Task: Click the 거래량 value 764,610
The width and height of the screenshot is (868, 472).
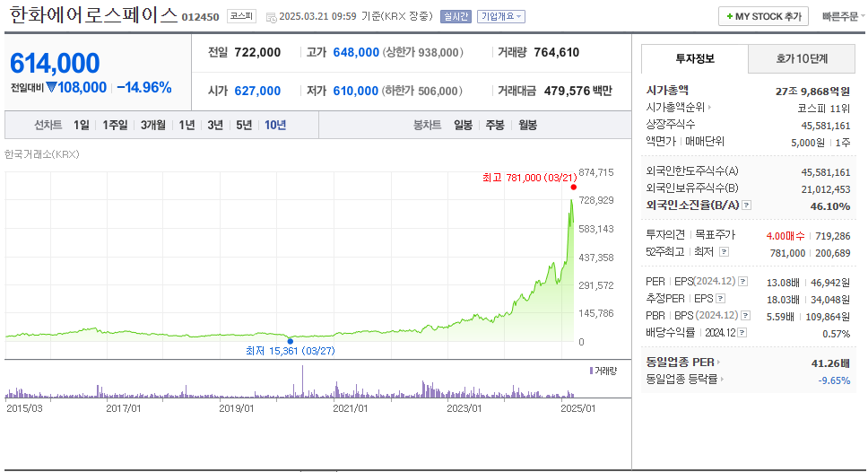Action: click(x=556, y=53)
